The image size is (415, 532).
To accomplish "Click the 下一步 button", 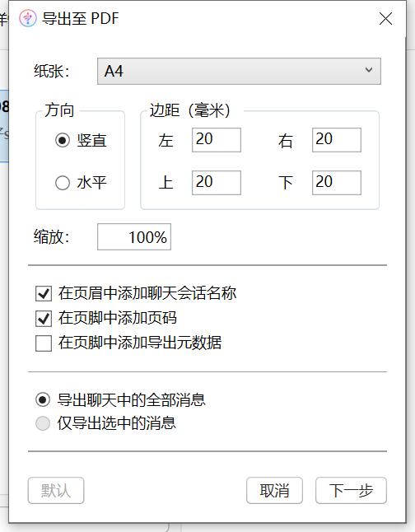I will point(351,490).
